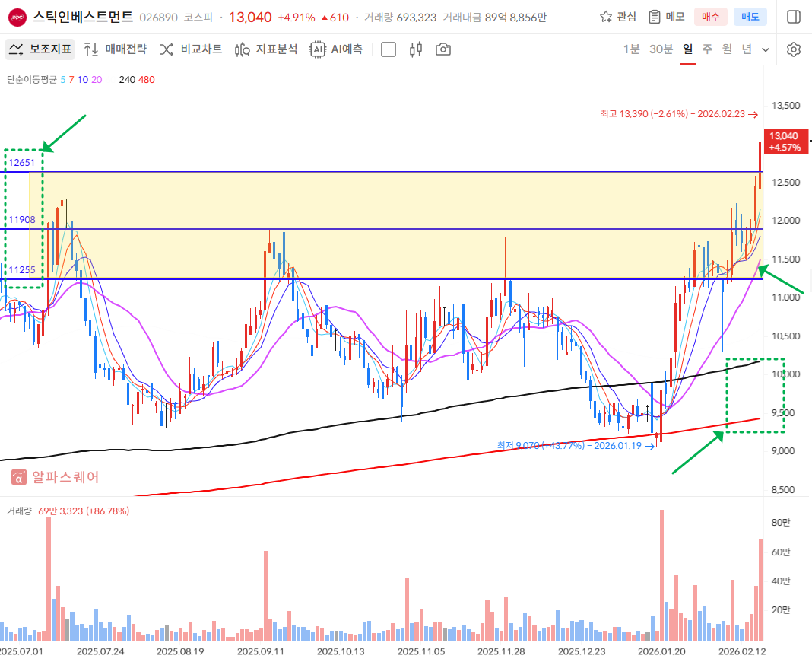Select the 월 monthly timeframe
This screenshot has height=665, width=812.
coord(727,49)
